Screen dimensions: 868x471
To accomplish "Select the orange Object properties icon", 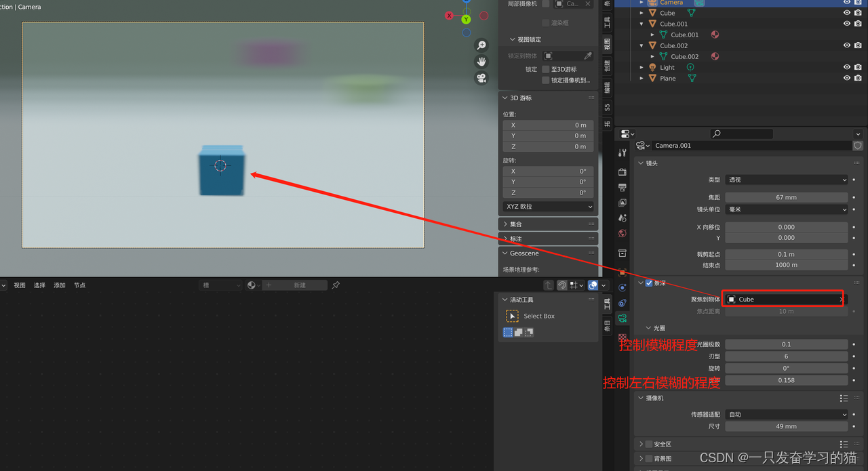I will 623,272.
